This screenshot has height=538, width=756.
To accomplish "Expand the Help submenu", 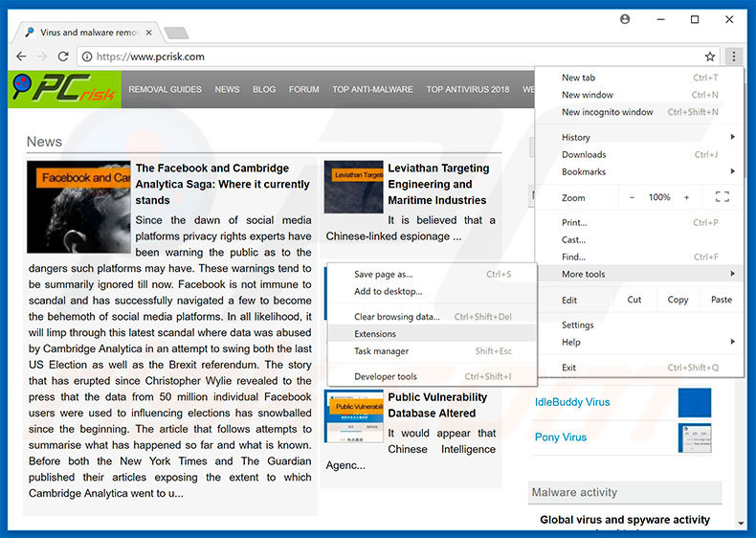I will 638,342.
